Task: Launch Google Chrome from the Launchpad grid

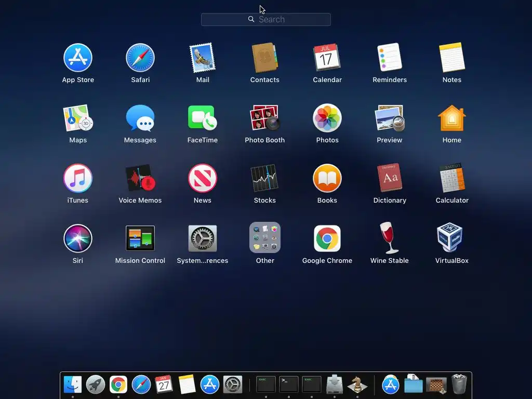Action: pyautogui.click(x=327, y=238)
